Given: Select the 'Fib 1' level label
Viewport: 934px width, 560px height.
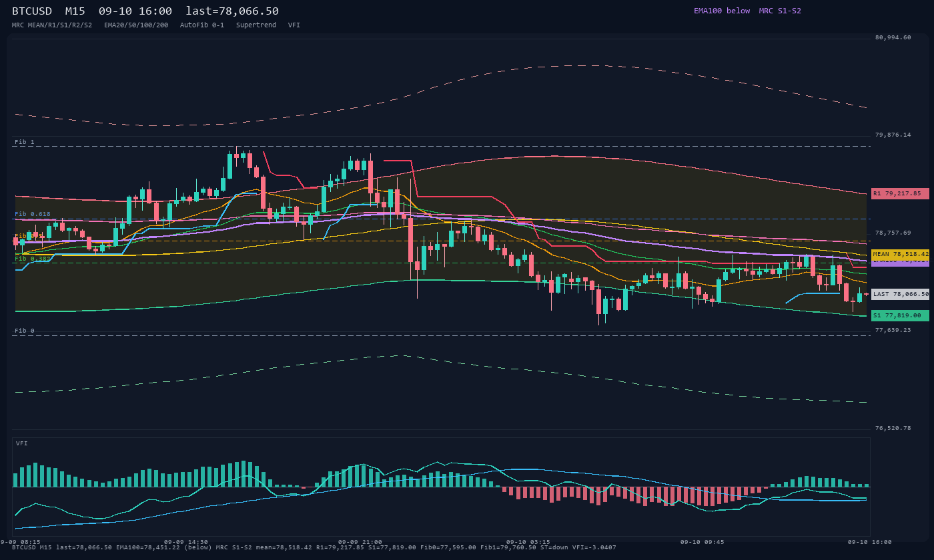Looking at the screenshot, I should pos(25,142).
